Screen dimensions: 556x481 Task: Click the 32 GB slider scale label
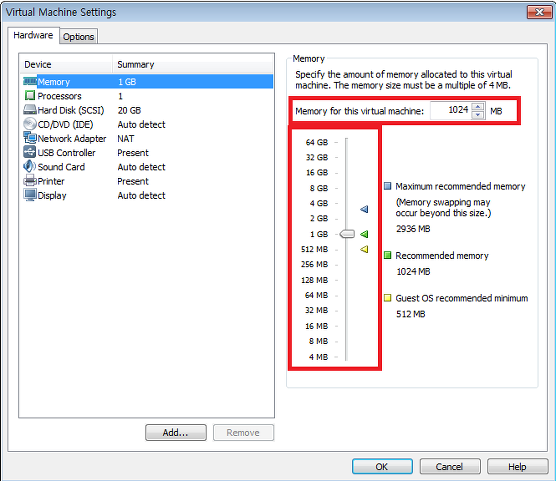pyautogui.click(x=317, y=157)
